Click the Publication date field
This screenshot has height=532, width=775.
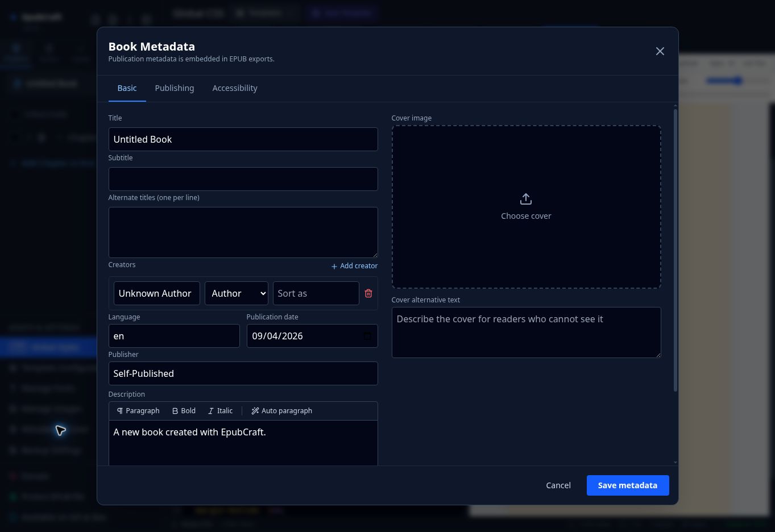(x=312, y=336)
